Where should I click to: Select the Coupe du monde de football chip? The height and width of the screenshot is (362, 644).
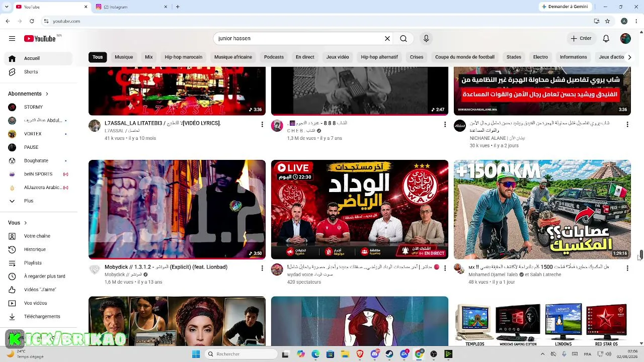point(465,57)
